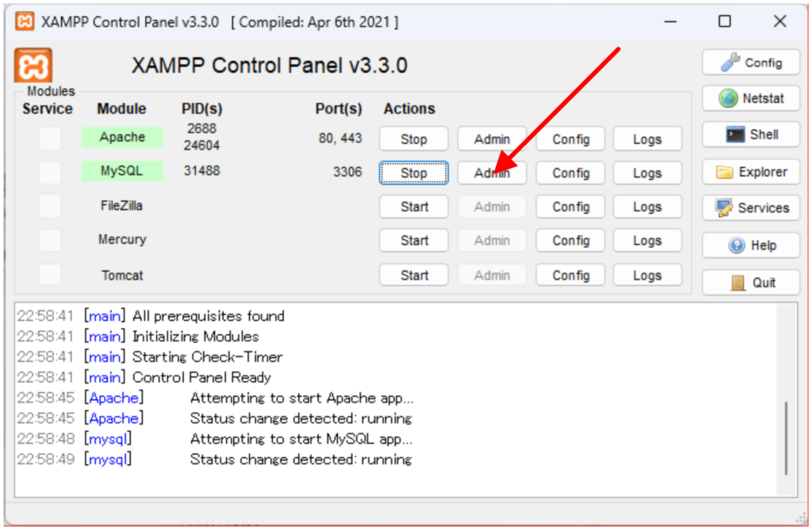
Task: Open MySQL Admin page
Action: [x=492, y=173]
